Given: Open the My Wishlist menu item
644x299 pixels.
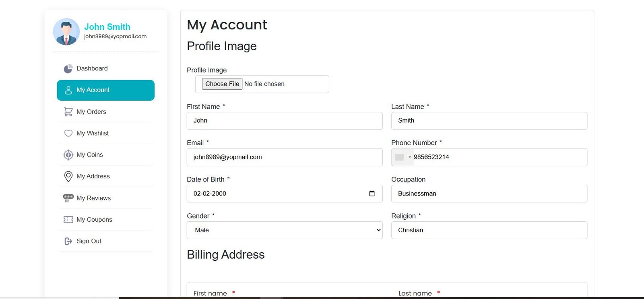Looking at the screenshot, I should (x=93, y=133).
